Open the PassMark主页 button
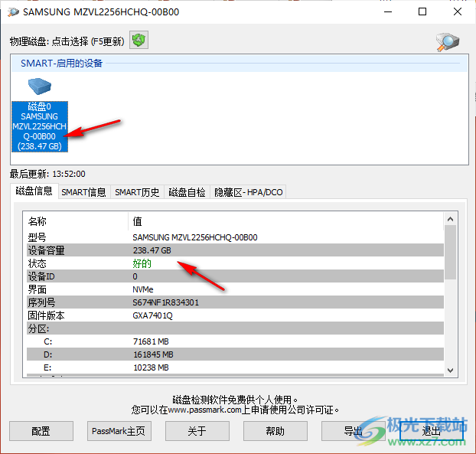The height and width of the screenshot is (454, 476). [119, 431]
